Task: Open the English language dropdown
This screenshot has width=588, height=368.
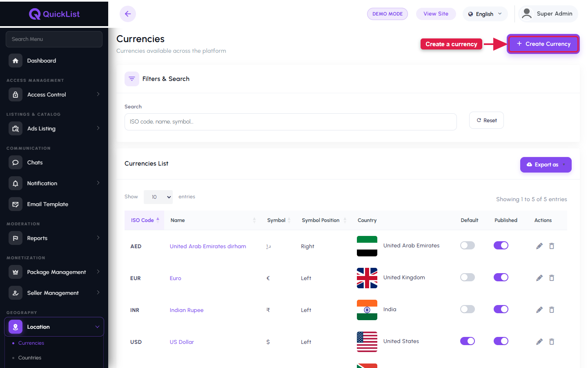Action: (x=485, y=14)
